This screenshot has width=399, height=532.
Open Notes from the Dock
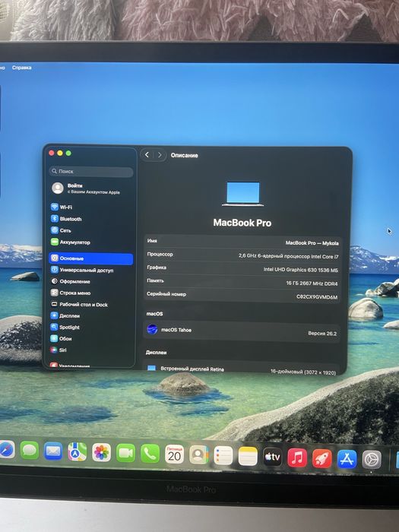coord(248,456)
